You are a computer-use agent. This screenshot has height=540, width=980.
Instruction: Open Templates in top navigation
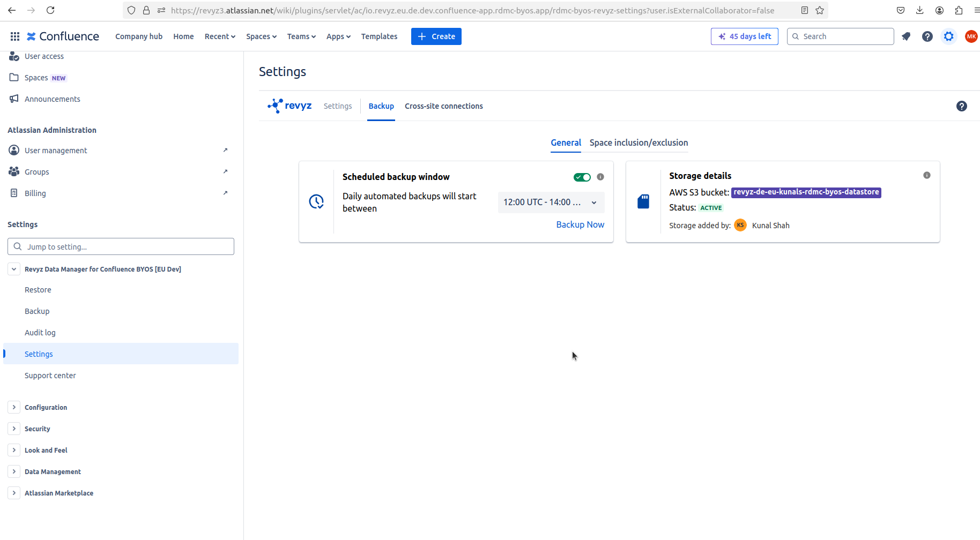(x=379, y=36)
